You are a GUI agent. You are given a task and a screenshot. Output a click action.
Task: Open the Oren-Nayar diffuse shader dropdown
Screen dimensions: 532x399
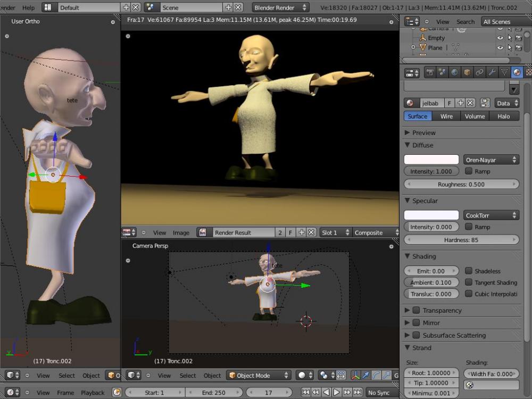click(x=491, y=160)
